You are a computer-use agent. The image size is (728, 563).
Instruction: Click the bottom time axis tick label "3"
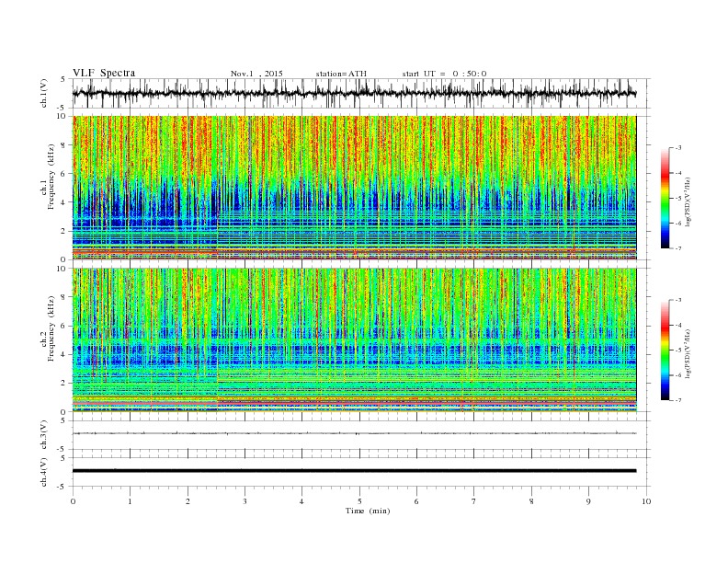(x=245, y=501)
